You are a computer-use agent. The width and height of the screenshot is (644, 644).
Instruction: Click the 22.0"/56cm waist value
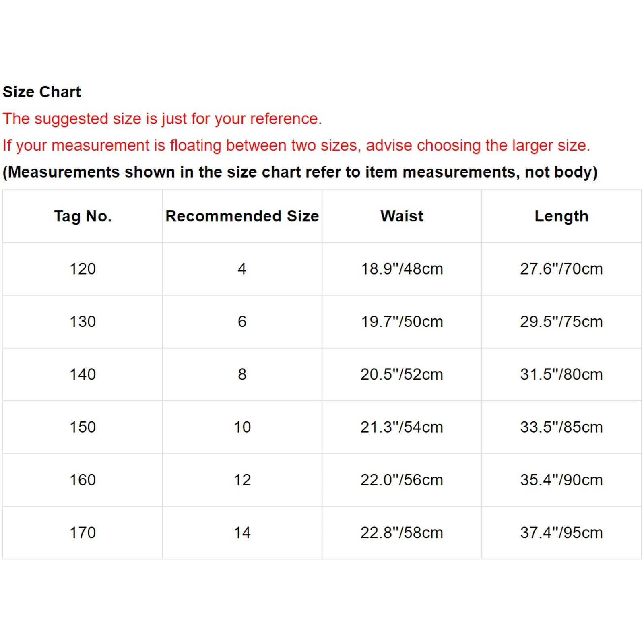(x=402, y=480)
